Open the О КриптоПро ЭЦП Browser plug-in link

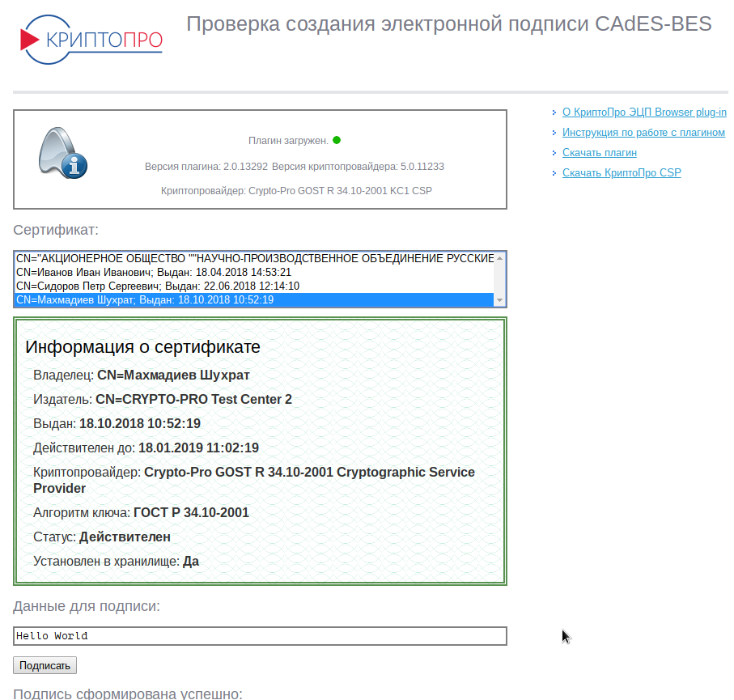644,112
